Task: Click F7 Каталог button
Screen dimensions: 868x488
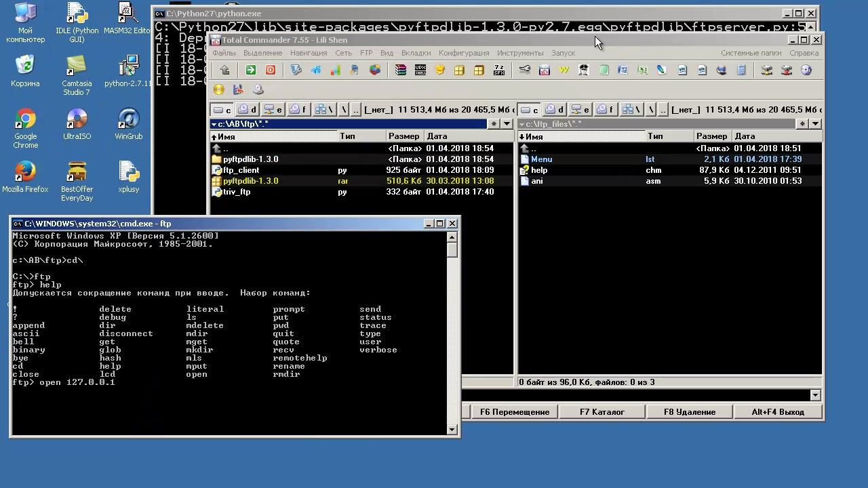Action: (x=602, y=412)
